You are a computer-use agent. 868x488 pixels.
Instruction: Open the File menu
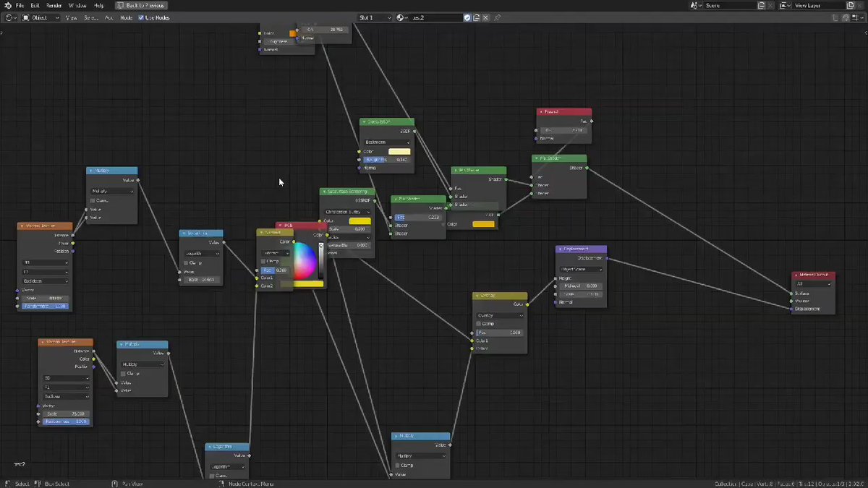(x=20, y=5)
